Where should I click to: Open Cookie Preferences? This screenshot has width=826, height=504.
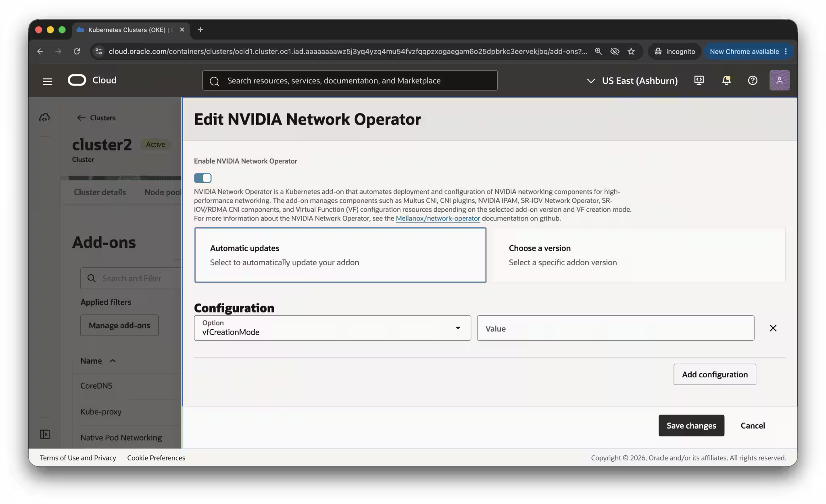156,458
